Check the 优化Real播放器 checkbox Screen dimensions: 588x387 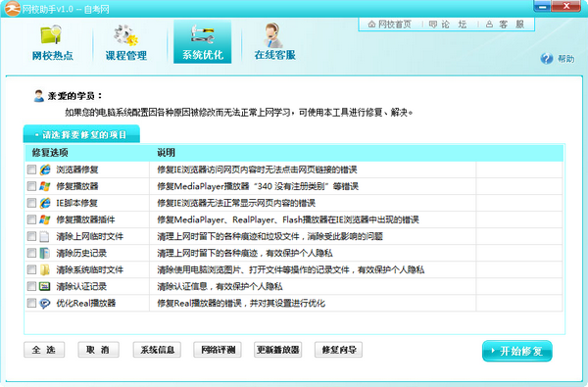pos(32,303)
